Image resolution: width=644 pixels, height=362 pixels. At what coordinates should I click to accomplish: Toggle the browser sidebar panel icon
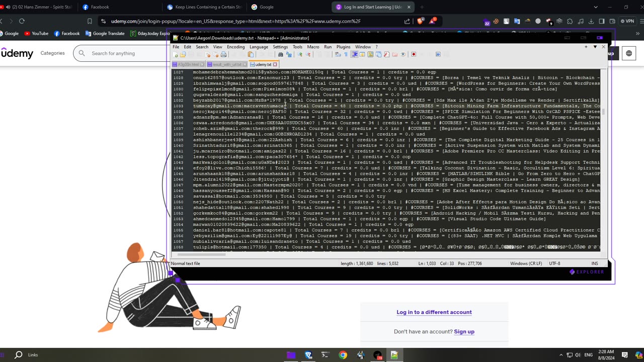tap(602, 21)
